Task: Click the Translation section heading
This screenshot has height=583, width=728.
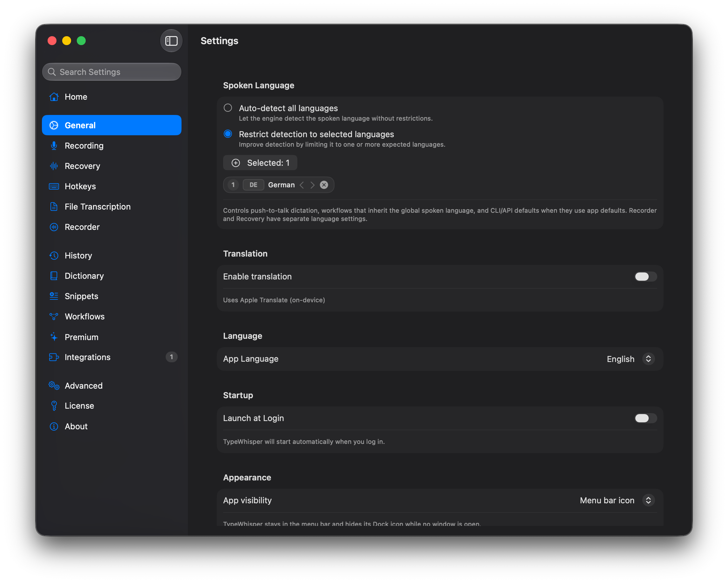Action: click(x=245, y=254)
